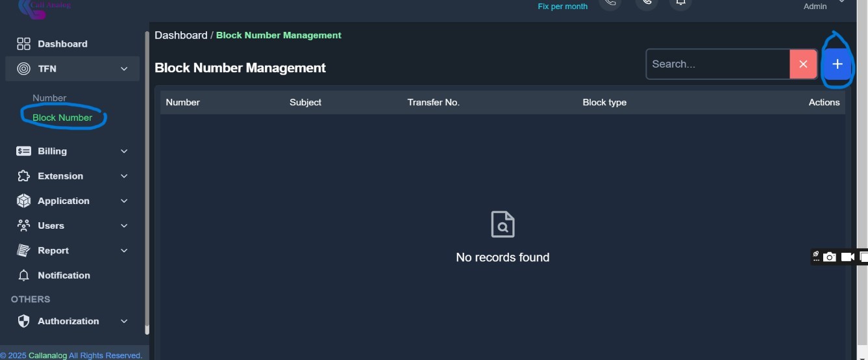The image size is (868, 360).
Task: Click the Application cube icon
Action: tap(24, 201)
